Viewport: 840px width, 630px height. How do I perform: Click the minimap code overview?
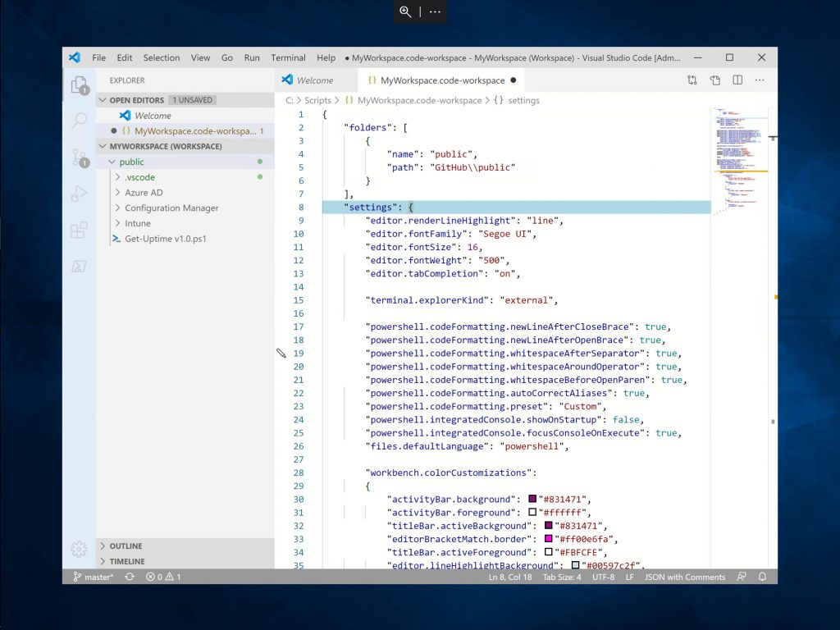740,161
